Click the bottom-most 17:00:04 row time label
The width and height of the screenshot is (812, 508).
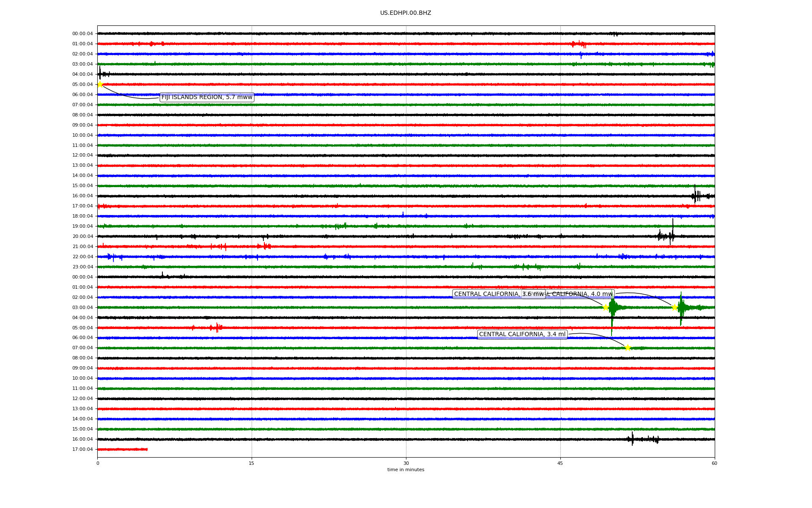click(82, 450)
